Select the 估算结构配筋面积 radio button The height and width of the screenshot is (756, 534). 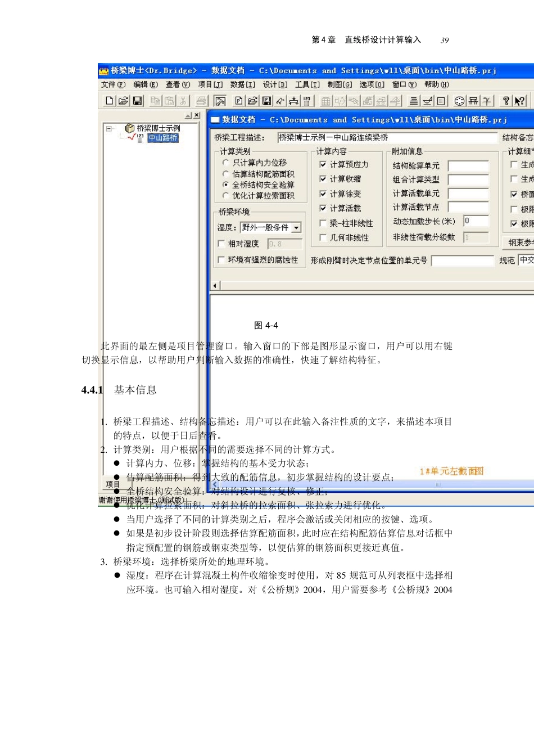[x=225, y=174]
